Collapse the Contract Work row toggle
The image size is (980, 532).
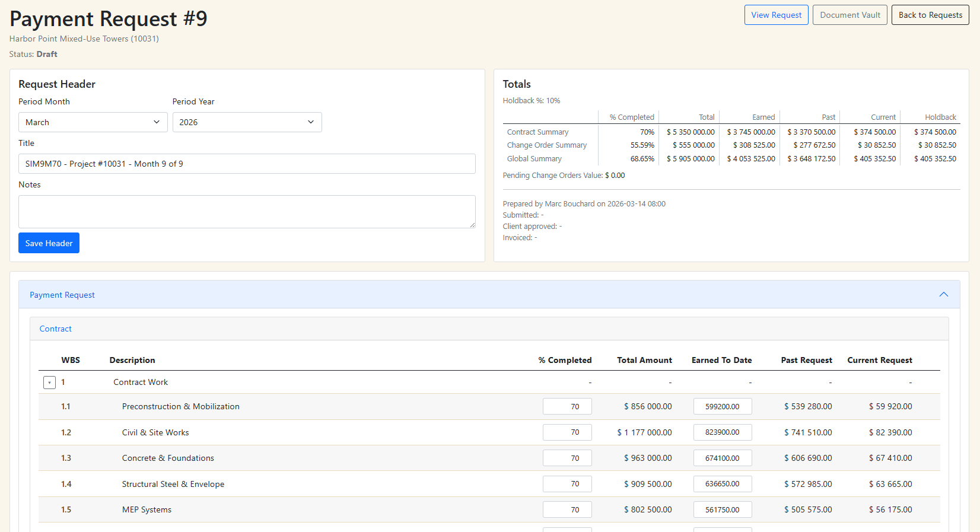coord(49,383)
